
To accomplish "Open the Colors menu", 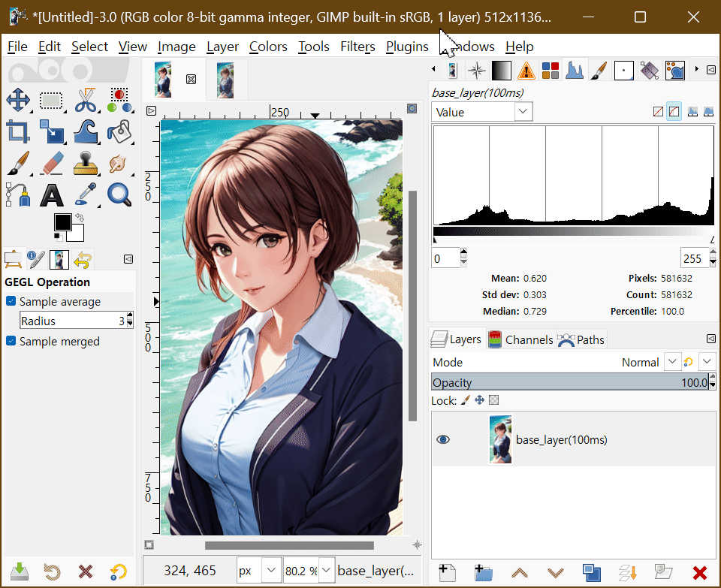I will [268, 47].
